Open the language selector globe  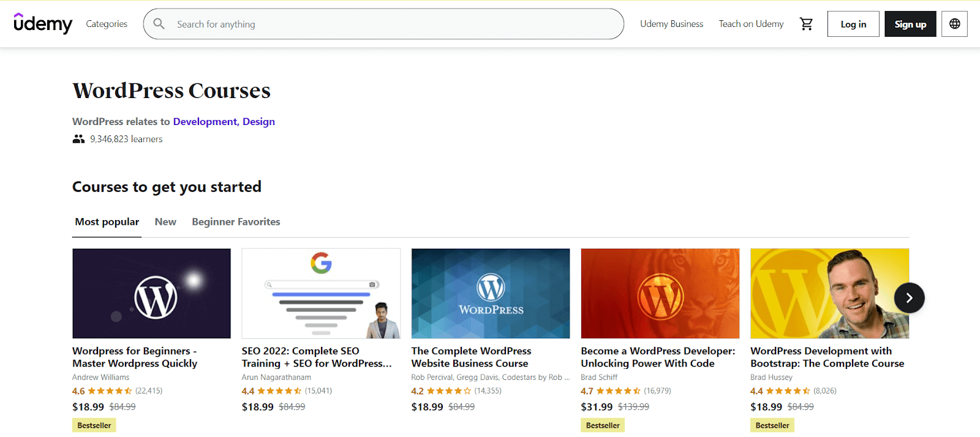pos(954,24)
